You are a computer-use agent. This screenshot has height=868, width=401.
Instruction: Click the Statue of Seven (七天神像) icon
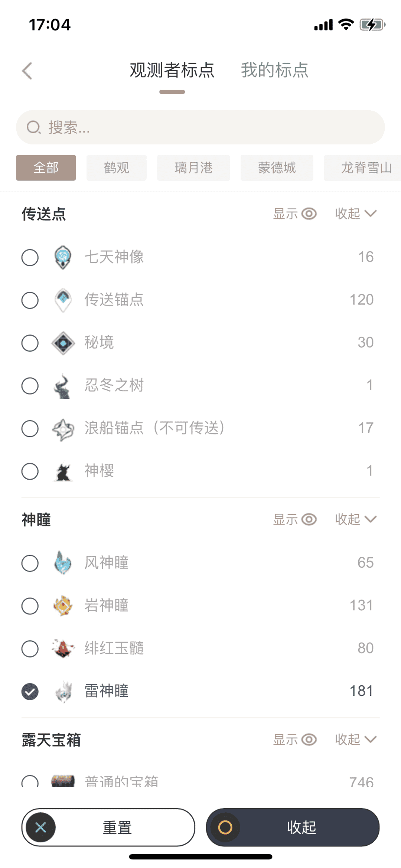63,257
